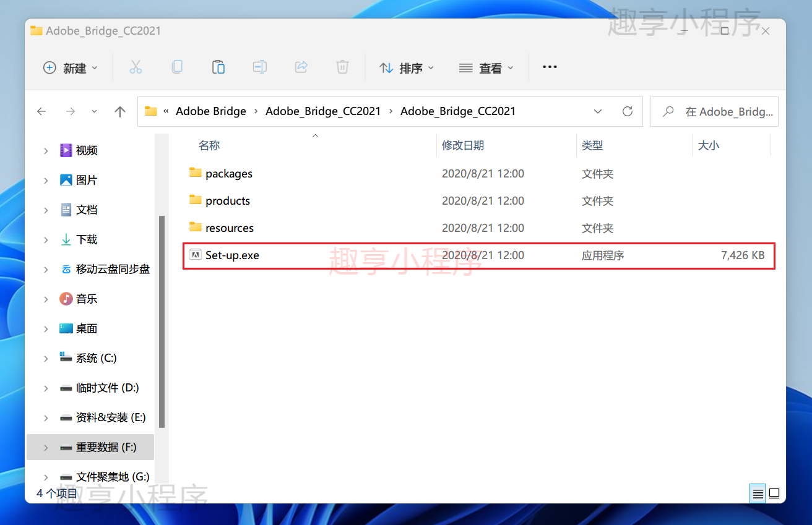The image size is (812, 525).
Task: Click the 图片 pictures sidebar icon
Action: pos(66,180)
